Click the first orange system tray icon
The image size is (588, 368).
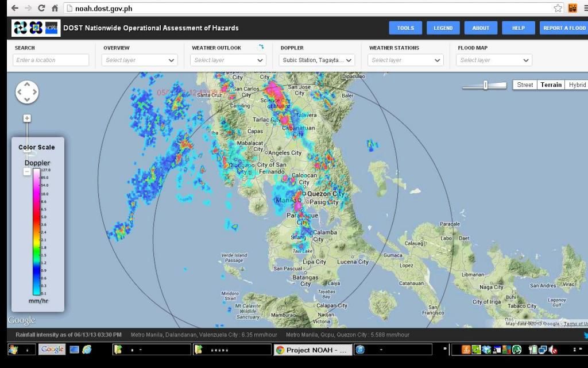[466, 350]
